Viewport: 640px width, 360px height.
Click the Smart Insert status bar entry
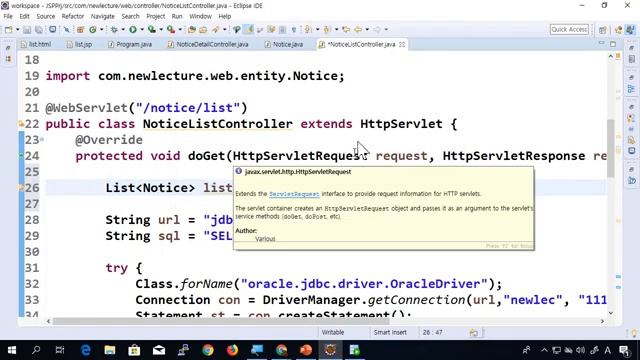[390, 332]
